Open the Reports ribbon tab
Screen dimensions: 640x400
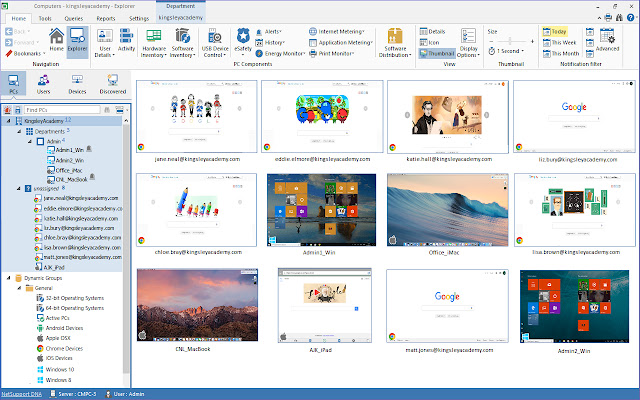pos(106,18)
